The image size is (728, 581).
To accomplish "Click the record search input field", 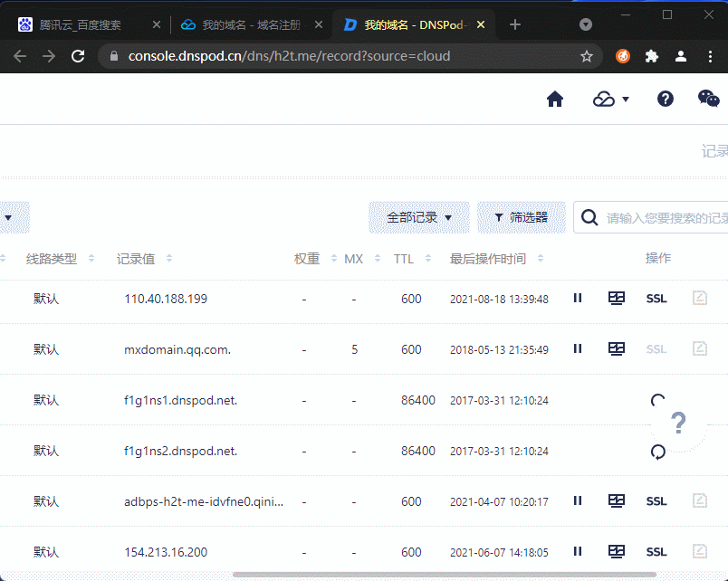I will coord(659,217).
